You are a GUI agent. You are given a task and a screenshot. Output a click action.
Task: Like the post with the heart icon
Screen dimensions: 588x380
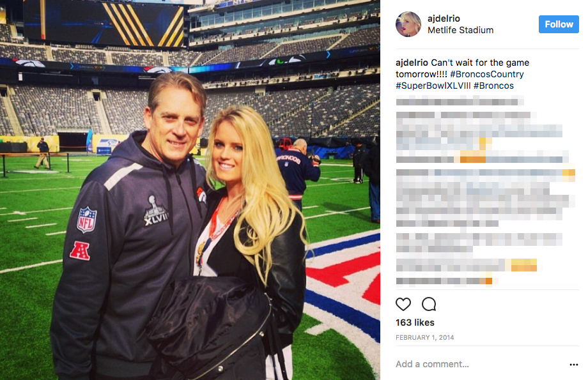(x=403, y=304)
